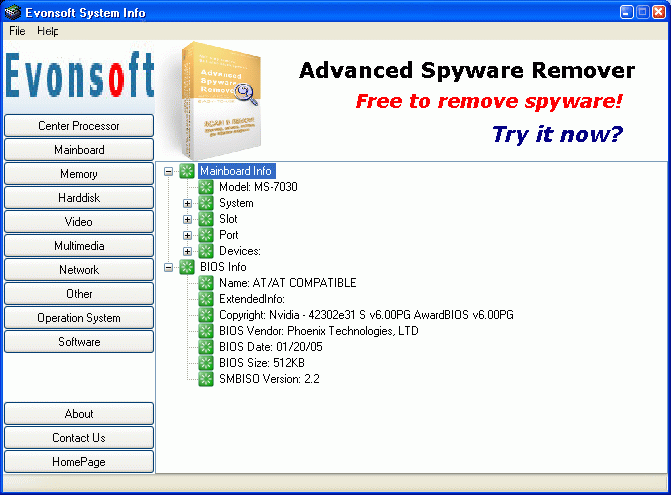Open the Multimedia section

[79, 246]
